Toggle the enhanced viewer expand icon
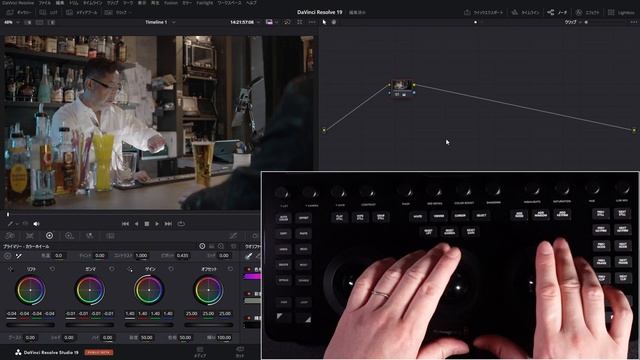This screenshot has height=360, width=640. [300, 22]
